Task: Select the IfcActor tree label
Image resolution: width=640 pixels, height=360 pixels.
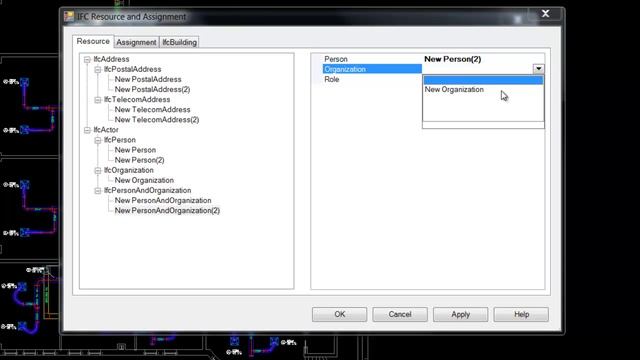Action: 106,130
